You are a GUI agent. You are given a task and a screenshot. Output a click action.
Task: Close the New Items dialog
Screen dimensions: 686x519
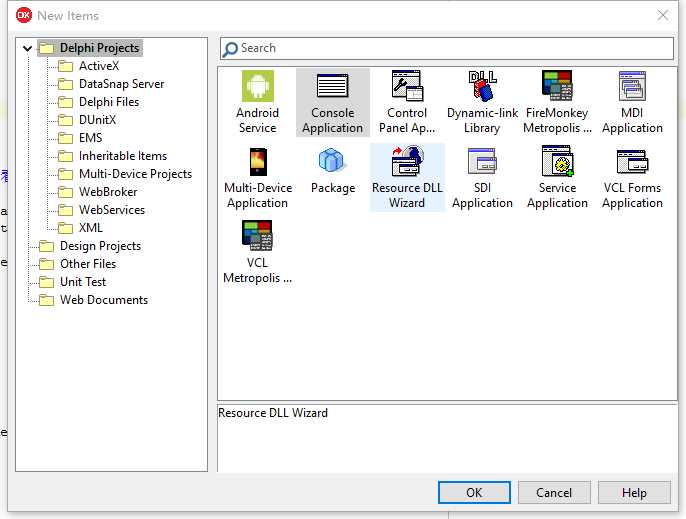[663, 15]
